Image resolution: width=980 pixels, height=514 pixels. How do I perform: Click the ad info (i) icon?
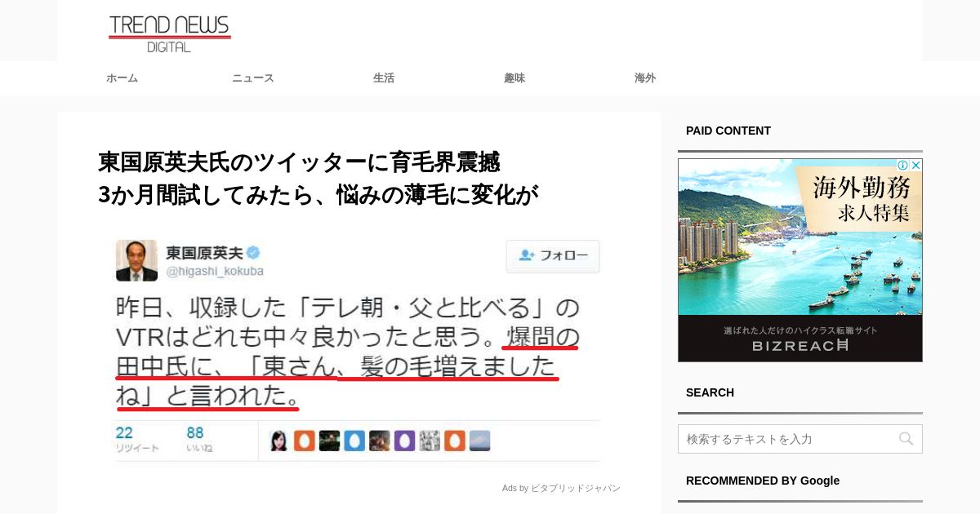tap(903, 165)
